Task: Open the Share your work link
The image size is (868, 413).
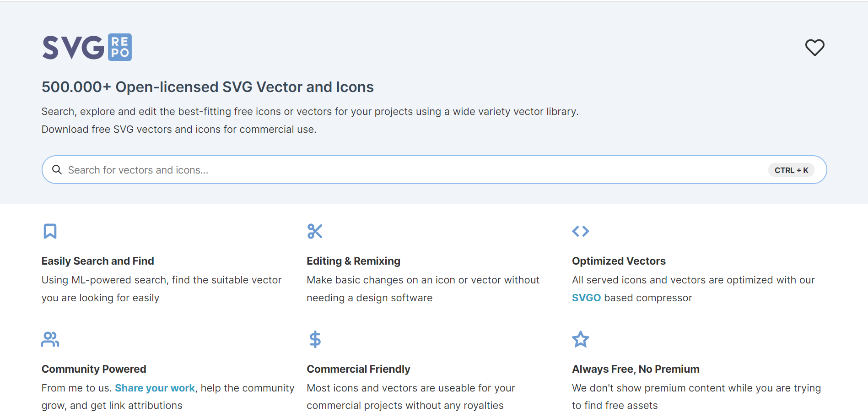Action: tap(155, 388)
